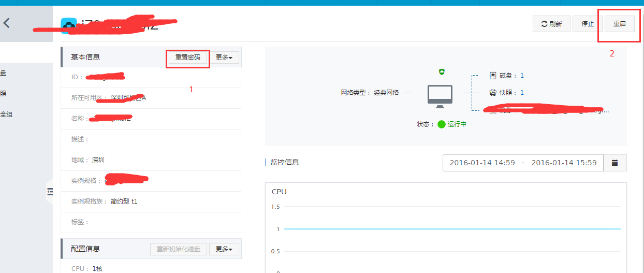Open the 快照 count link 1
644x273 pixels.
[522, 93]
